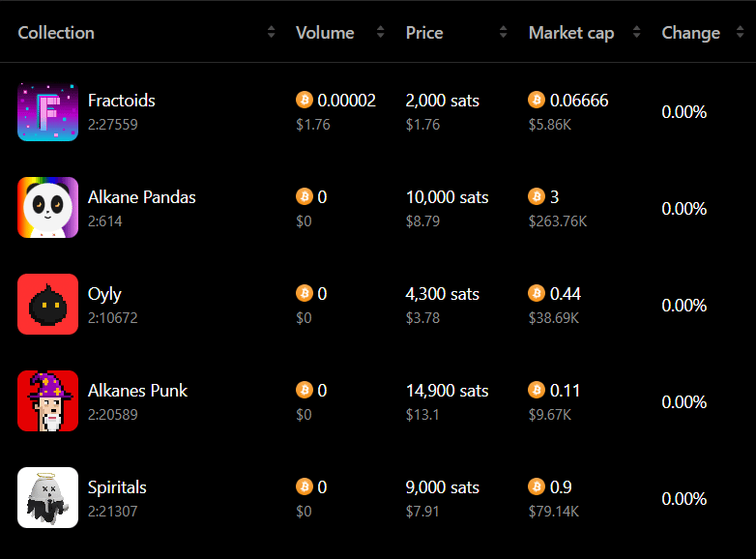The height and width of the screenshot is (559, 756).
Task: Sort using the Price column arrows
Action: 503,32
